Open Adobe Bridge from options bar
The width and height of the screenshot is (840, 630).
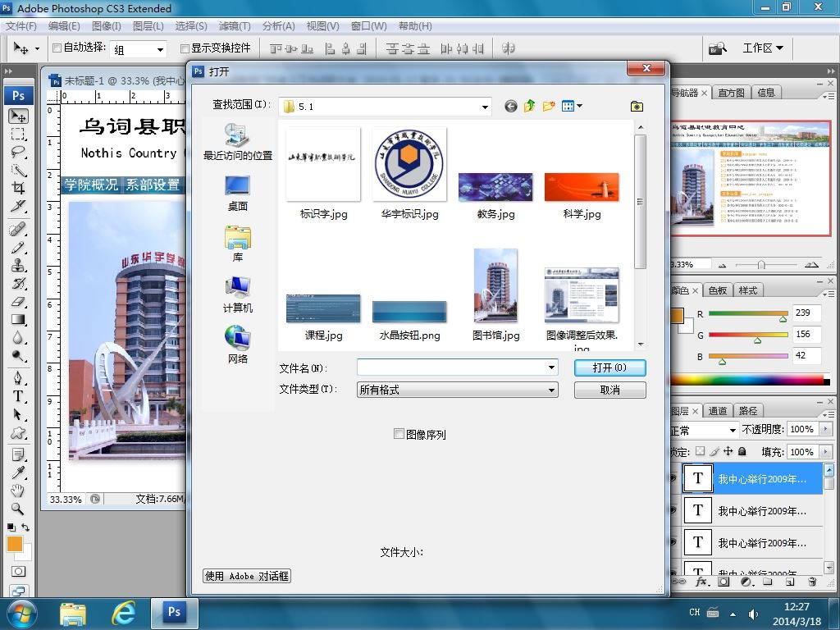[717, 48]
